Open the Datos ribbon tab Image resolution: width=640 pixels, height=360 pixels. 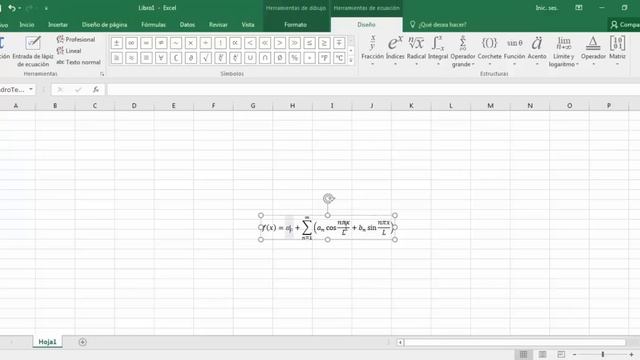[187, 24]
